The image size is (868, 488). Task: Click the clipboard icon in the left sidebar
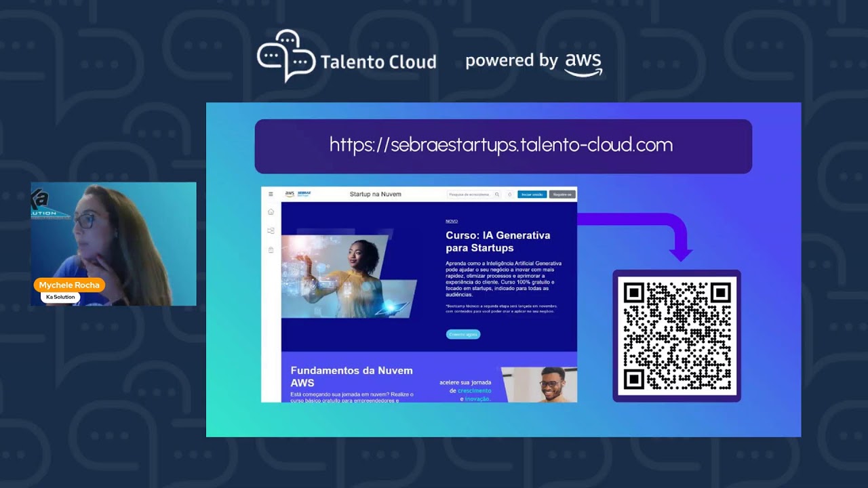(x=271, y=250)
